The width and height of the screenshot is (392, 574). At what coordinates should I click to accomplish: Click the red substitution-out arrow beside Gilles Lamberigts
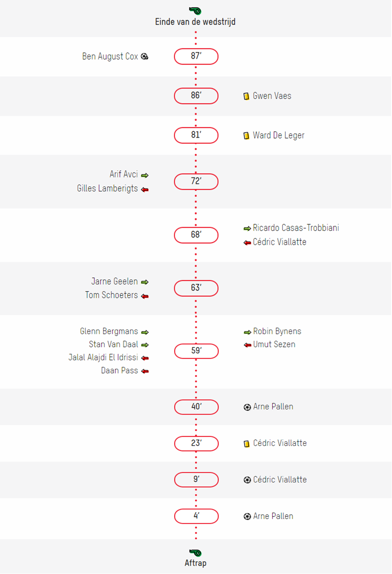click(x=145, y=189)
